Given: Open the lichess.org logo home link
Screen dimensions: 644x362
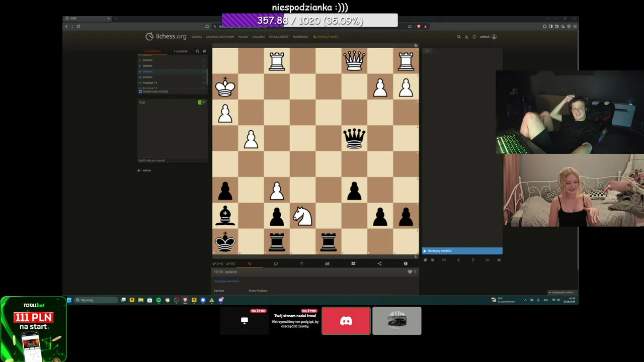Looking at the screenshot, I should [x=166, y=36].
